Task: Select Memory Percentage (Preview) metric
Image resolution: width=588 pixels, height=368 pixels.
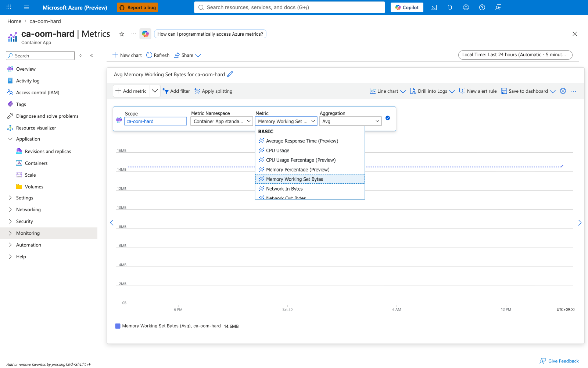Action: (310, 170)
